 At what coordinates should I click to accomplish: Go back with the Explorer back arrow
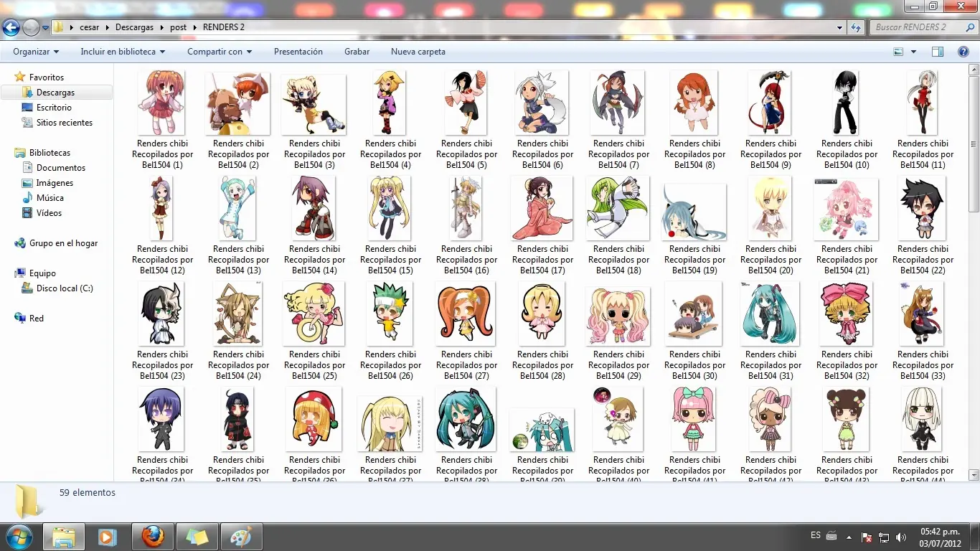coord(11,28)
